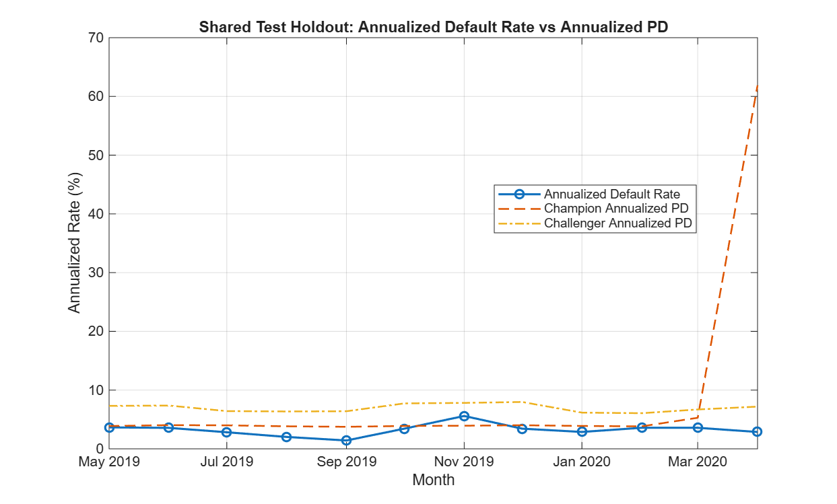
Task: Click the chart title 'Shared Test Holdout: Annualized Default Rate vs Annualized PD'
Action: tap(432, 27)
